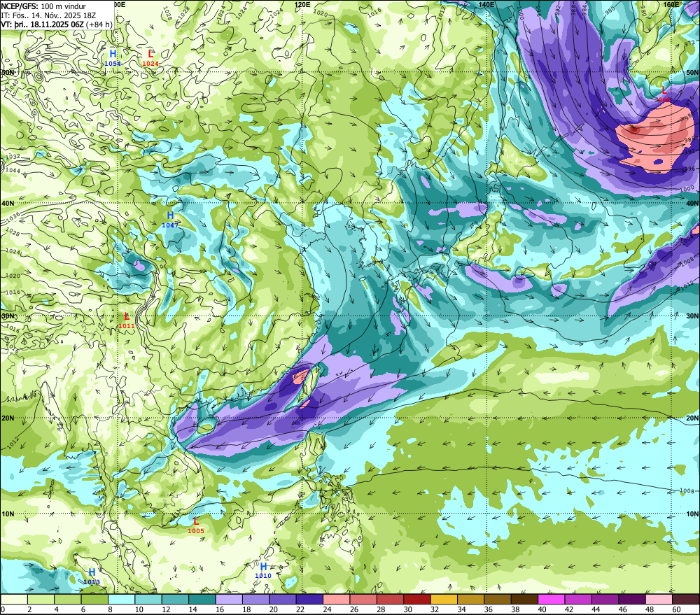700x615 pixels.
Task: Select the dark maroon 60+ legend swatch
Action: [686, 599]
